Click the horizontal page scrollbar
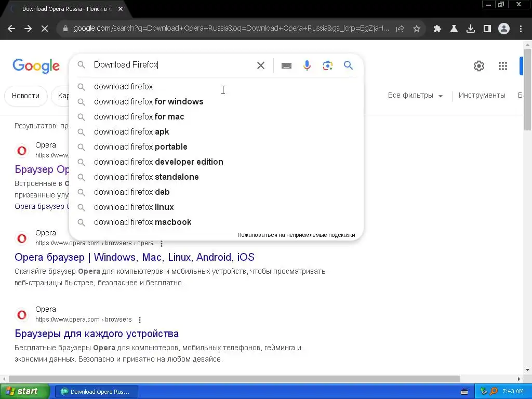Viewport: 532px width, 399px height. [x=234, y=379]
